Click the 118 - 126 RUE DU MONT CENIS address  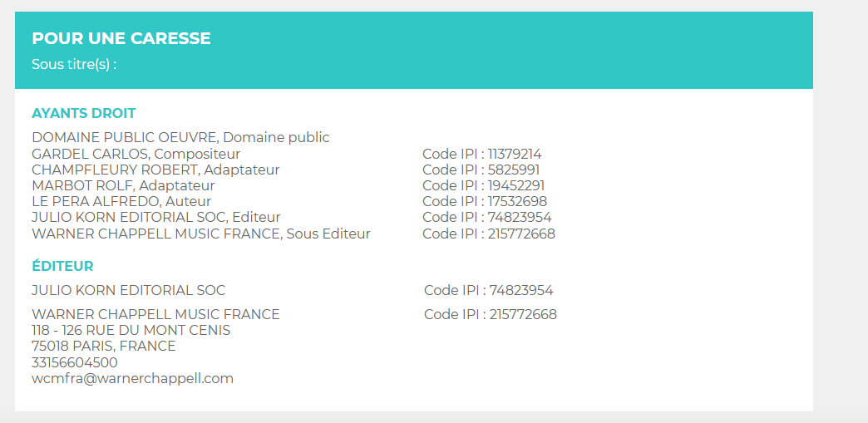pos(131,331)
